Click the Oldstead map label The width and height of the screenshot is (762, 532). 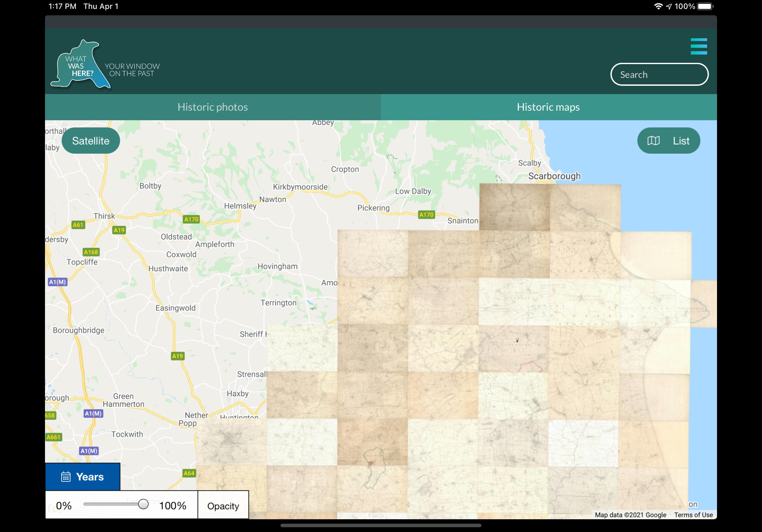point(176,237)
